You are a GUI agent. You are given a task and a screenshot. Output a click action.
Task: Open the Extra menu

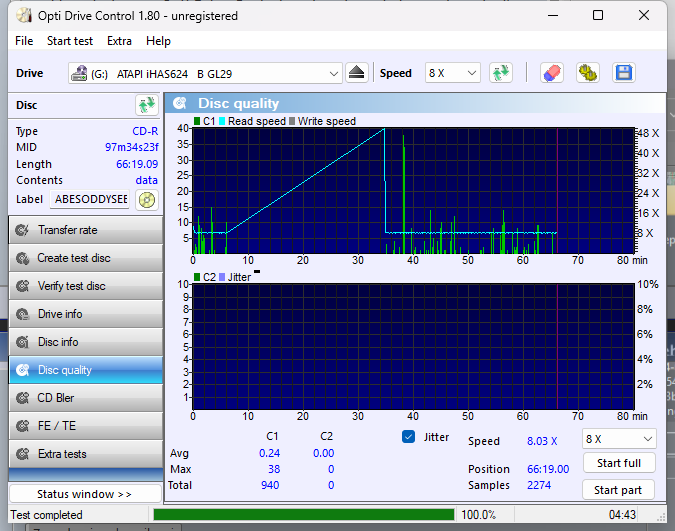coord(119,41)
